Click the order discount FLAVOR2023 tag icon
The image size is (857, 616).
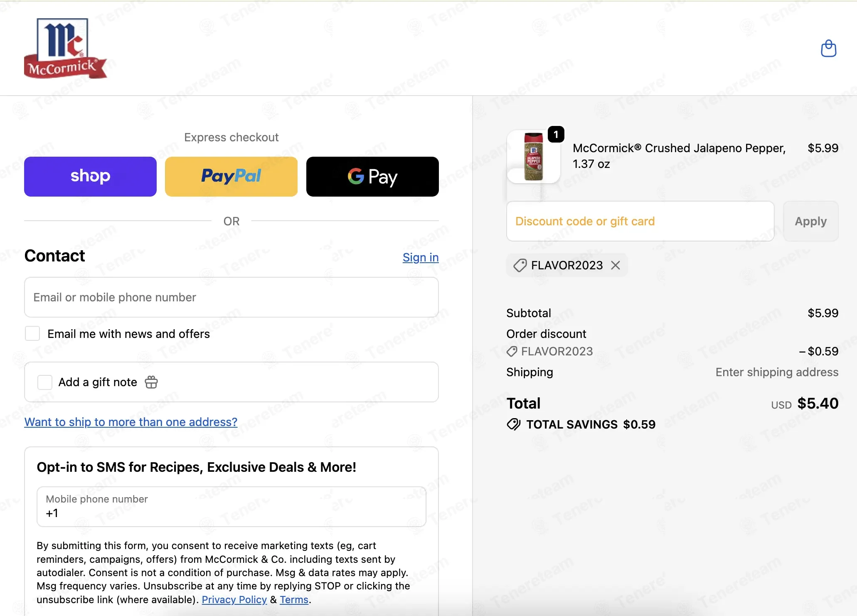click(x=512, y=352)
